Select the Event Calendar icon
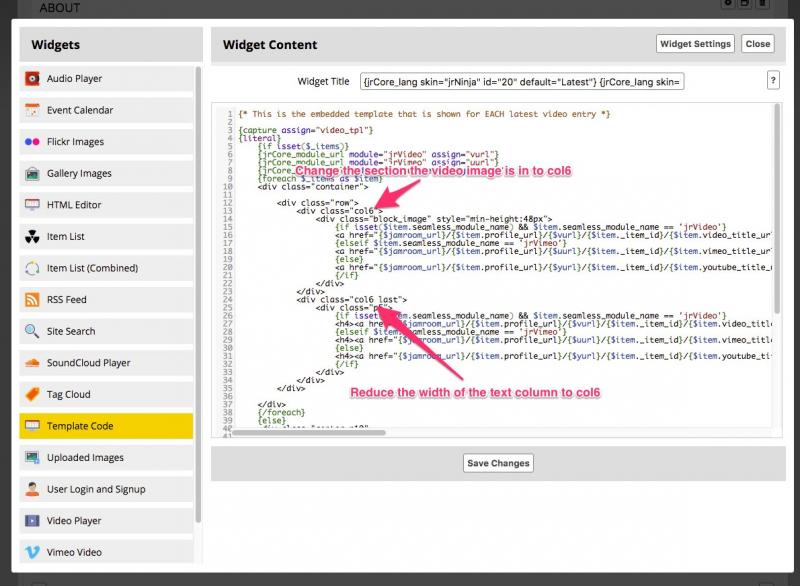Screen dimensions: 800x586 [32, 110]
